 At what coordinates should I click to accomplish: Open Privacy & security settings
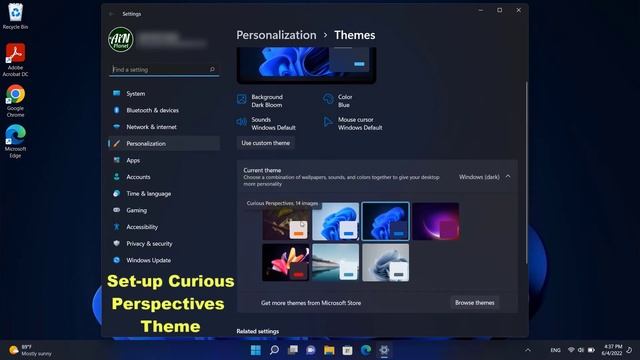[164, 244]
